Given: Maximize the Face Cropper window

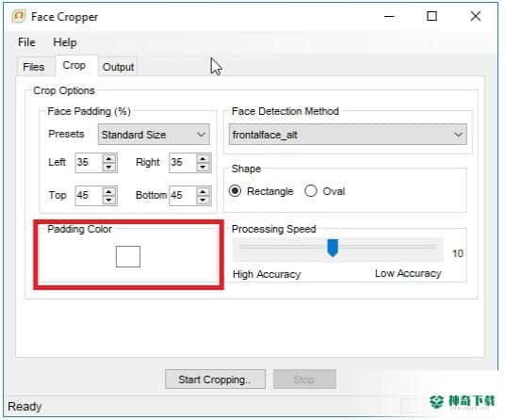Looking at the screenshot, I should (432, 16).
